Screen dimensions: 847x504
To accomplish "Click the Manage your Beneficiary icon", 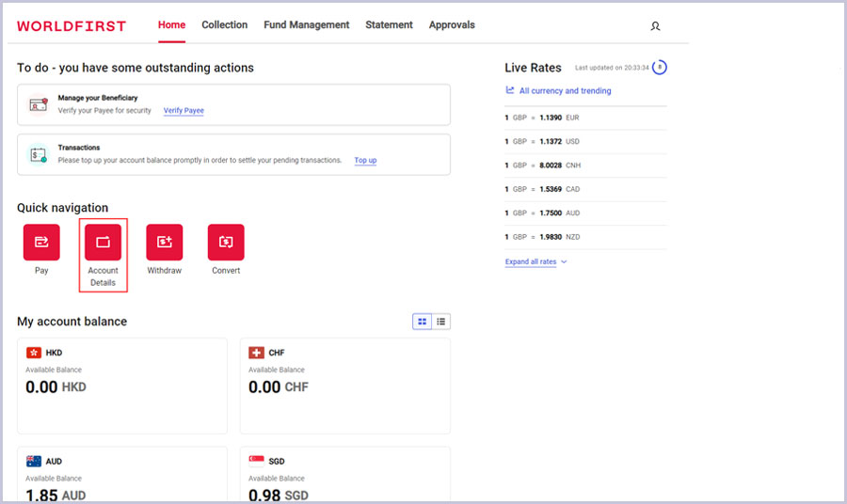I will [38, 104].
